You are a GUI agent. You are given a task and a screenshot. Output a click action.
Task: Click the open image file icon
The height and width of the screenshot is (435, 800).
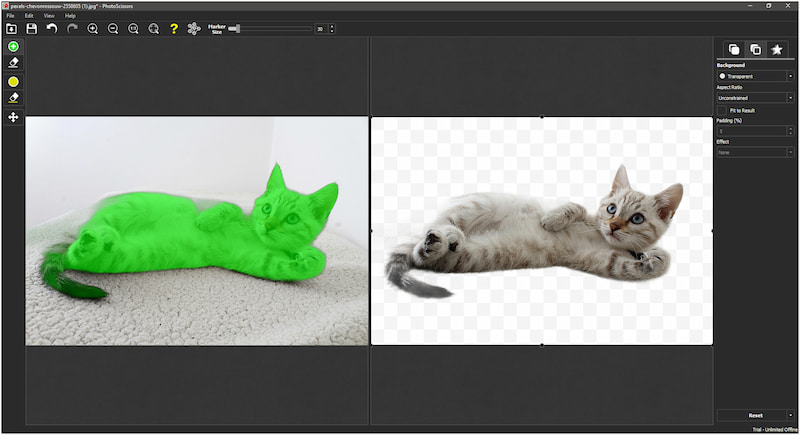pos(12,29)
